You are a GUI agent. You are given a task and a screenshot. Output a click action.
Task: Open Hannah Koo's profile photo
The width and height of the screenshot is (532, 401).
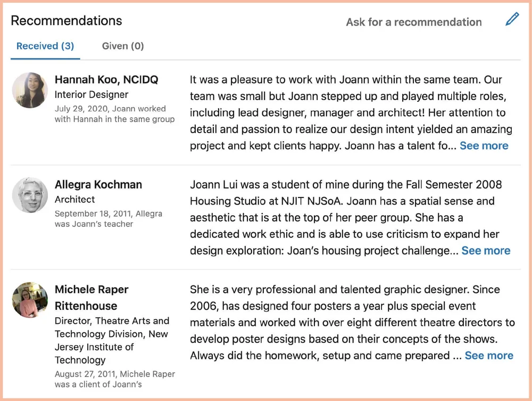[x=30, y=90]
